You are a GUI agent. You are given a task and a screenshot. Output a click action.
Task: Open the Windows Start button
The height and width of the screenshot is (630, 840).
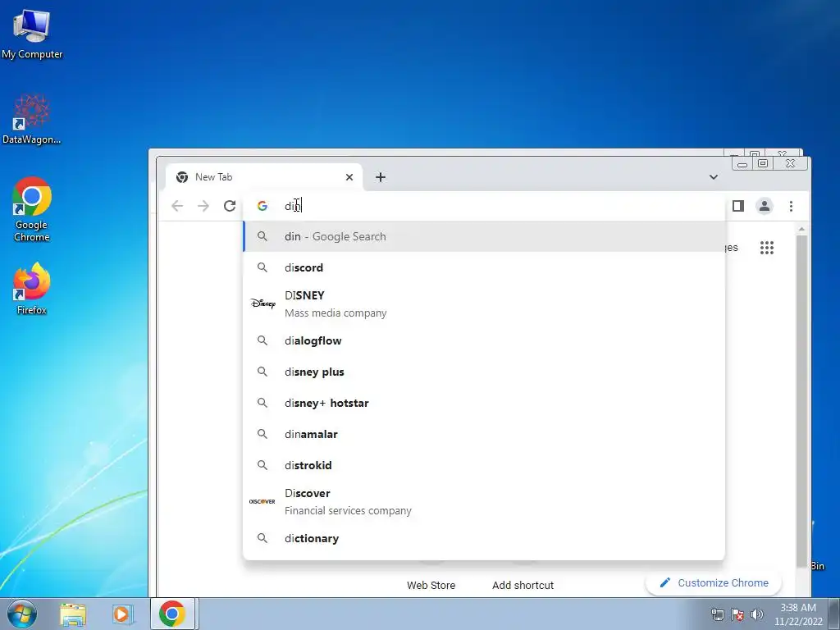click(21, 614)
